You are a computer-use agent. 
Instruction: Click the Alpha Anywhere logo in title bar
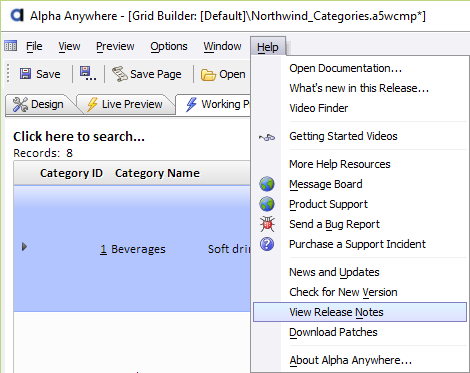(17, 15)
